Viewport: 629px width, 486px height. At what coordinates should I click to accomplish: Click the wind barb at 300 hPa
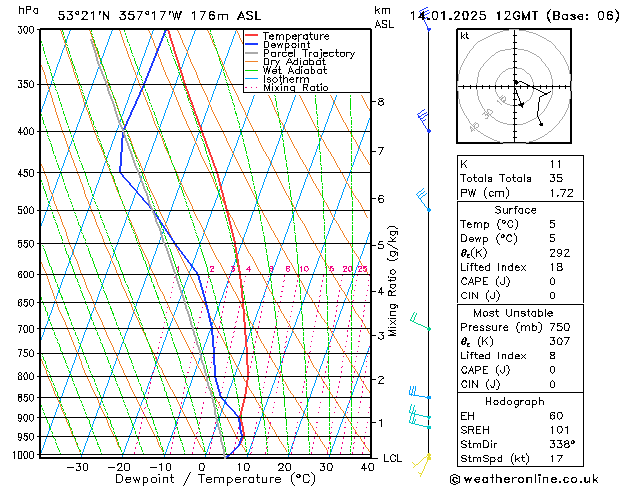424,18
